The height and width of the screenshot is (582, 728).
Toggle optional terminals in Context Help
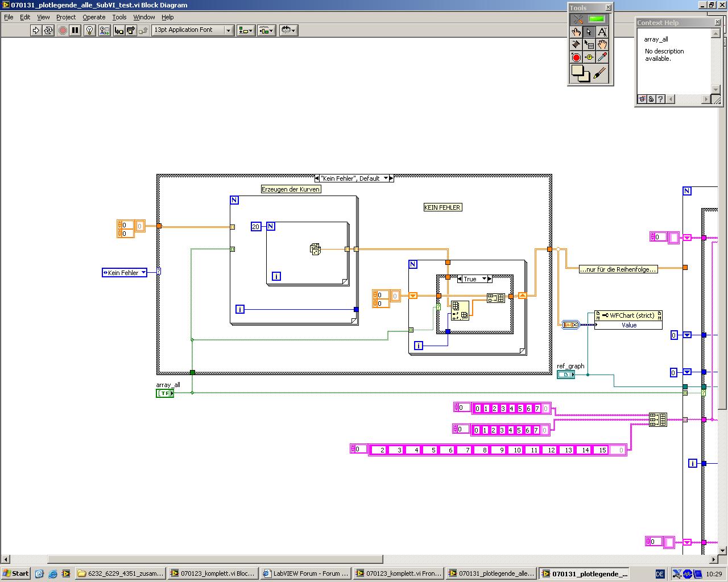click(x=643, y=99)
